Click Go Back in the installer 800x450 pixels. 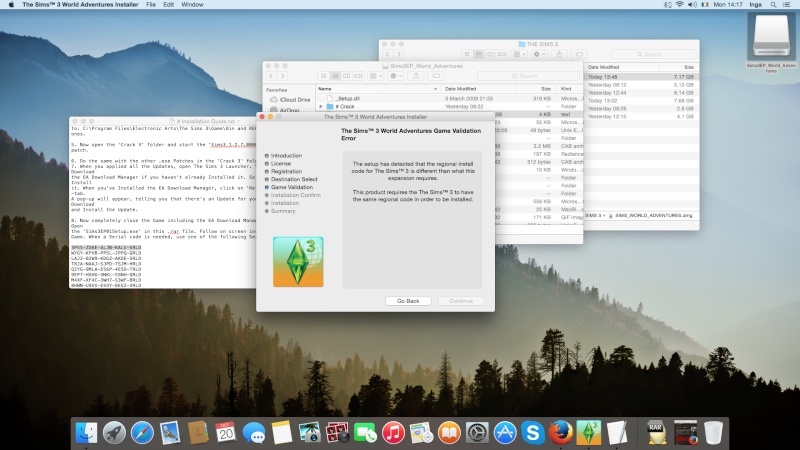tap(408, 301)
